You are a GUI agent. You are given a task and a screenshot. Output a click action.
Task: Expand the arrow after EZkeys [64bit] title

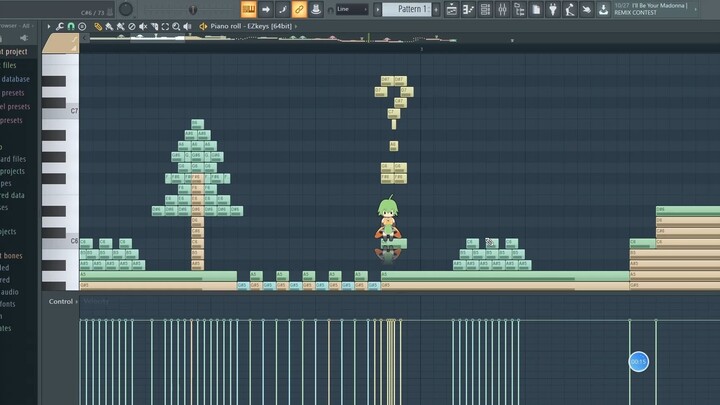click(x=296, y=27)
